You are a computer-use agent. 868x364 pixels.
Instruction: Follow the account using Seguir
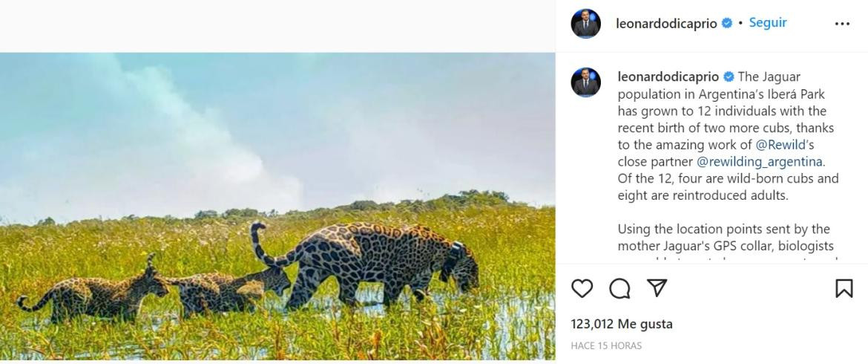click(x=768, y=23)
